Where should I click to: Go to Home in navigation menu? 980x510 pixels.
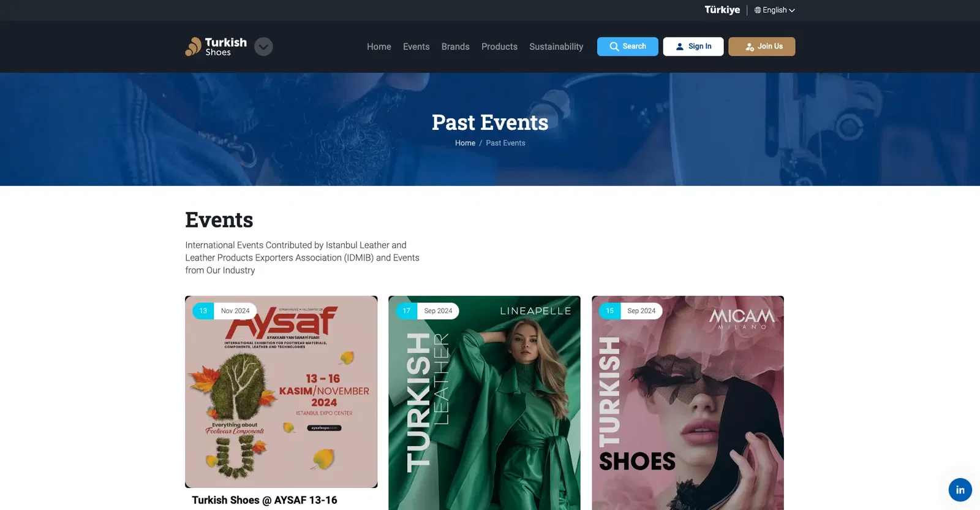click(379, 47)
